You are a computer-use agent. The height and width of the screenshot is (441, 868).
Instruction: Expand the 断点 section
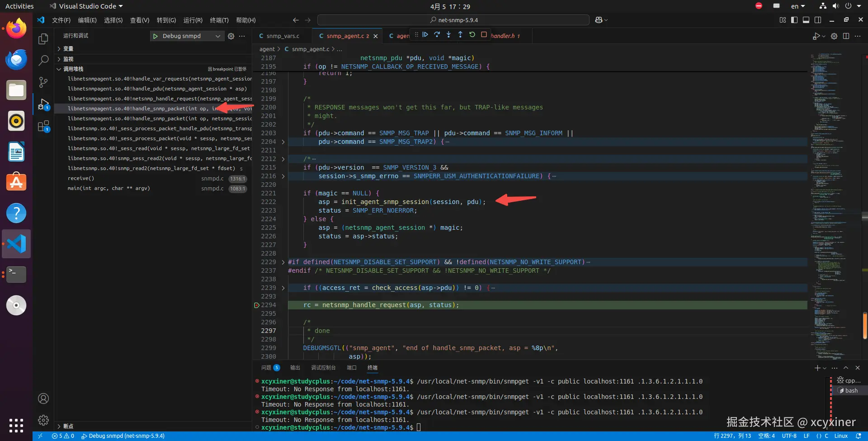tap(68, 427)
